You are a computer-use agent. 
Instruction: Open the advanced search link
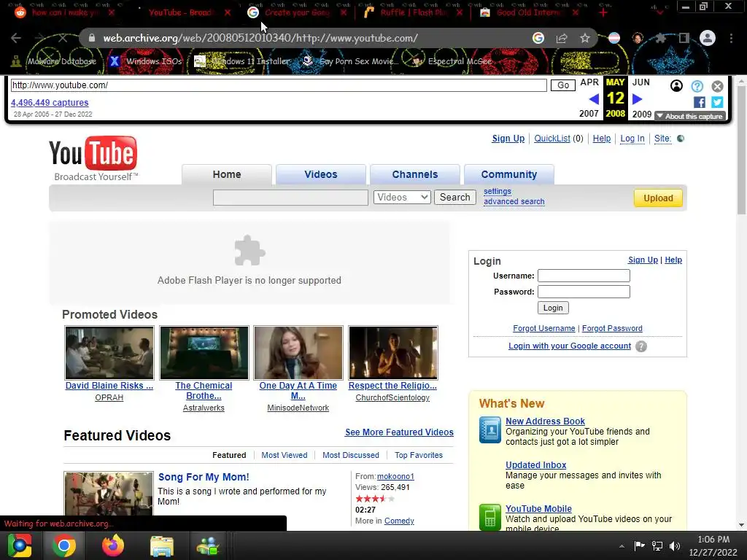[x=514, y=201]
